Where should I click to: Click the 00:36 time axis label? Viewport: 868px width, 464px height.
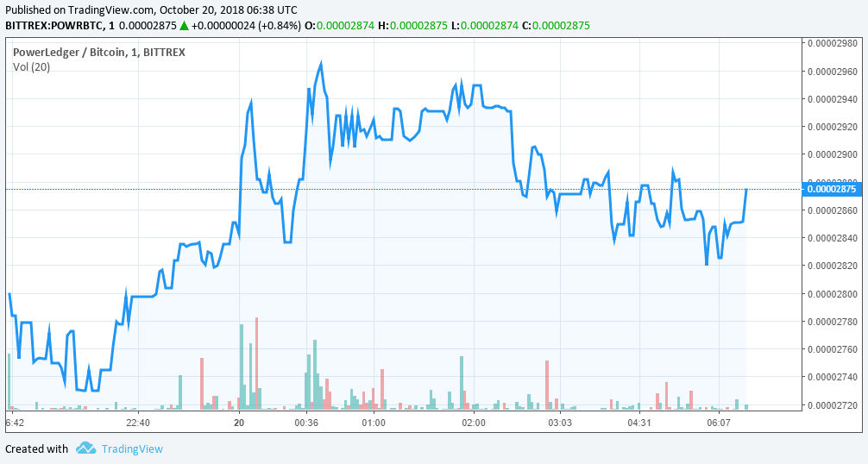point(306,423)
